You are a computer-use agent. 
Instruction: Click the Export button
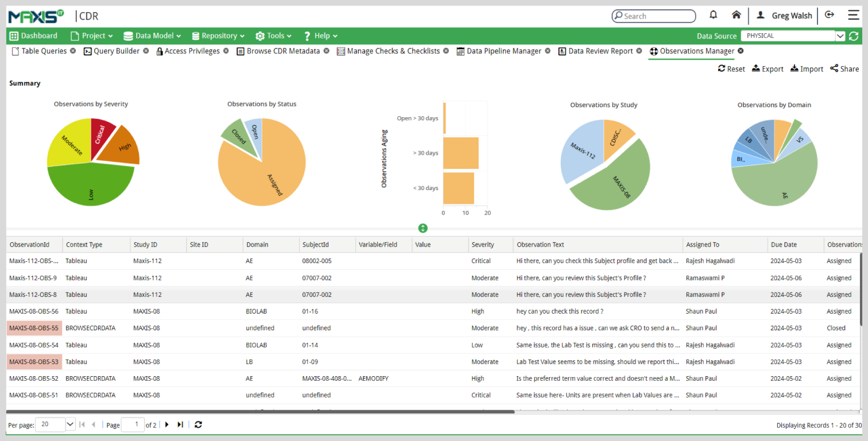click(x=768, y=69)
